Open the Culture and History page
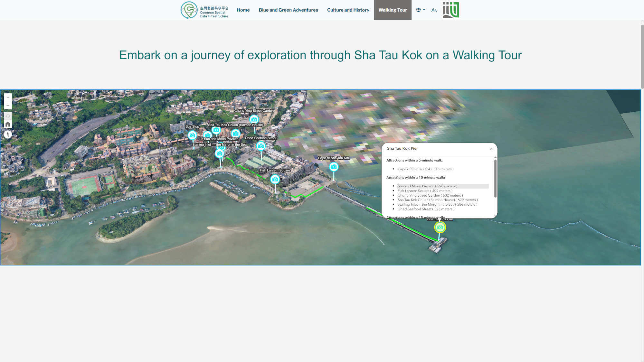Screen dimensions: 644x362 coord(348,10)
